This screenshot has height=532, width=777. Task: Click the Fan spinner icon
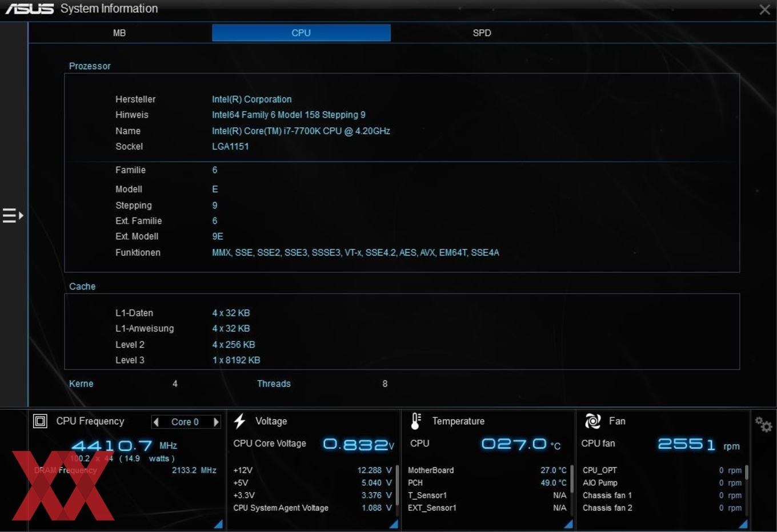592,421
